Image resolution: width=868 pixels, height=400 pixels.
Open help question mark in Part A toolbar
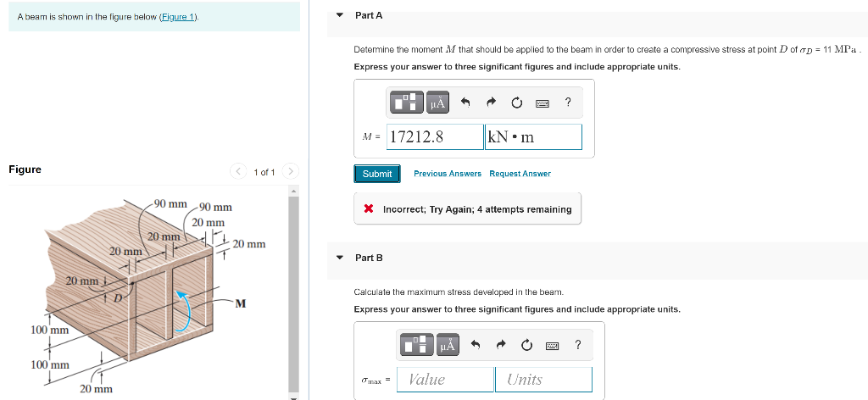[568, 103]
